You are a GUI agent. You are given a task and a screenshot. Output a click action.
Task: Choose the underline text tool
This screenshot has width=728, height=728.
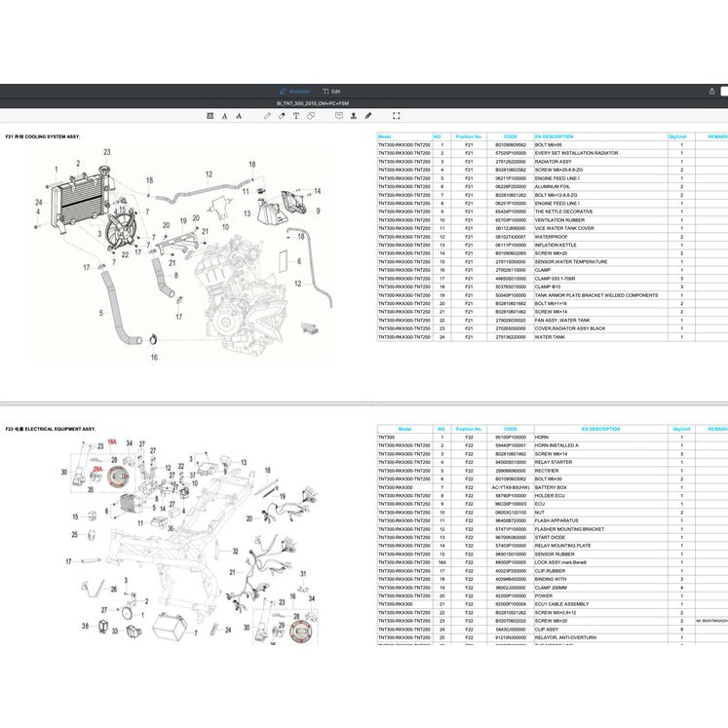[x=225, y=115]
